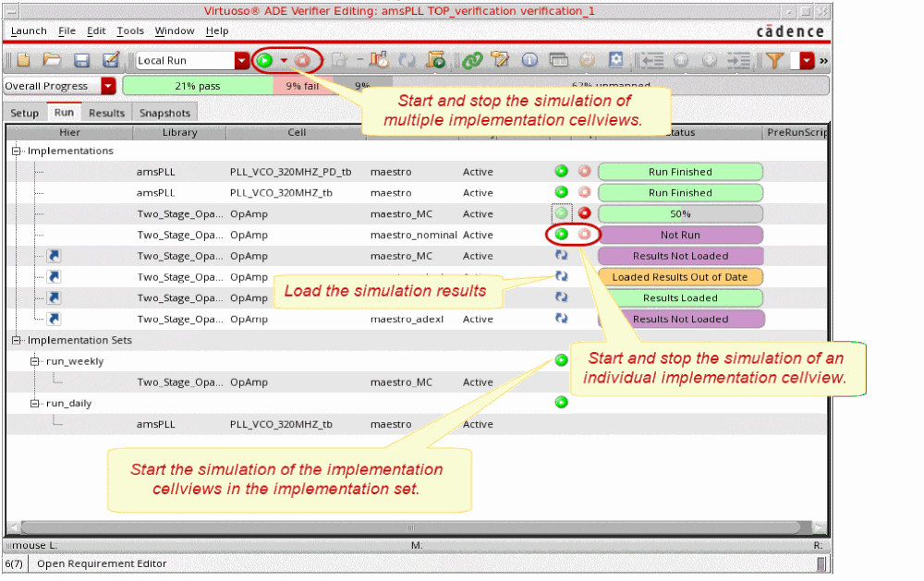Start the maestro_nominal implementation run
The image size is (924, 581).
[x=561, y=235]
